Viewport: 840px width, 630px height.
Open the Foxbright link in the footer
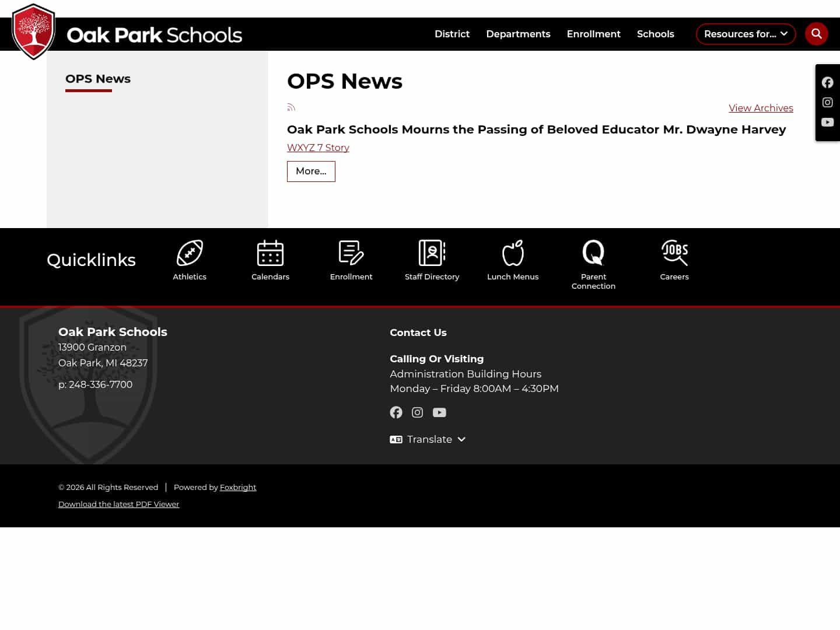click(238, 487)
